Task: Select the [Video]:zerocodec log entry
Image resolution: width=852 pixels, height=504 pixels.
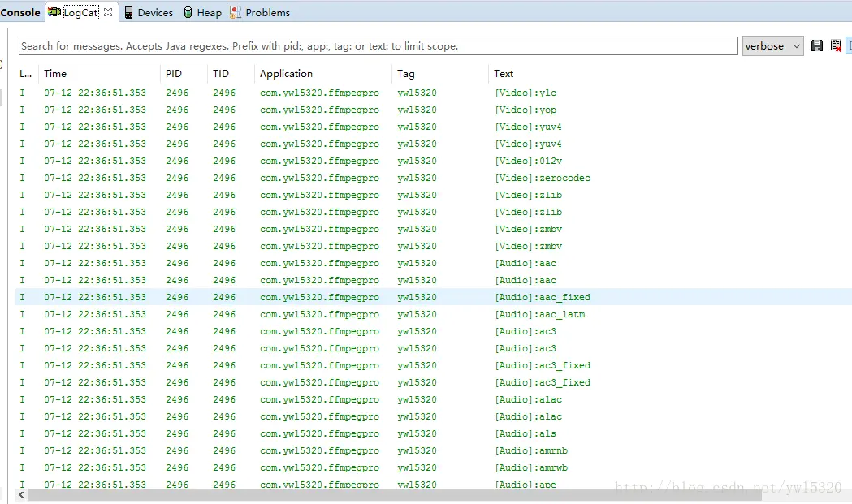Action: (x=433, y=178)
